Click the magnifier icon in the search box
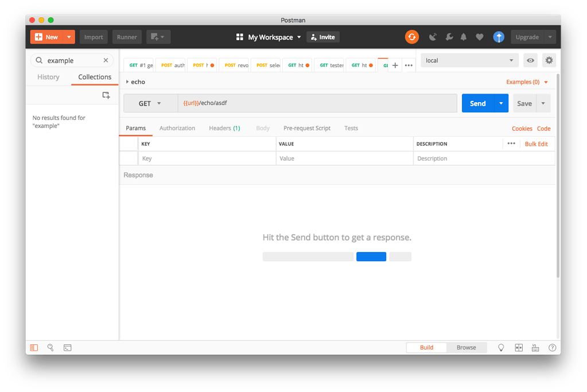 [x=39, y=60]
